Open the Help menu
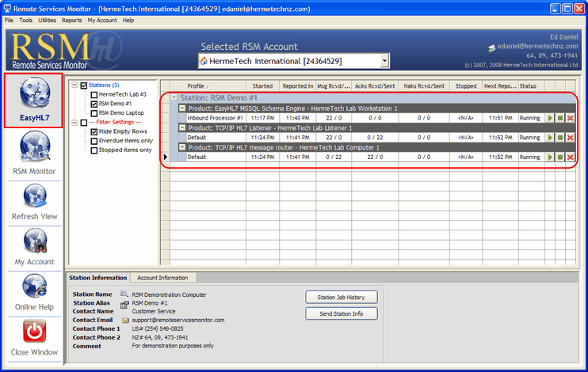Viewport: 588px width, 372px height. tap(128, 21)
